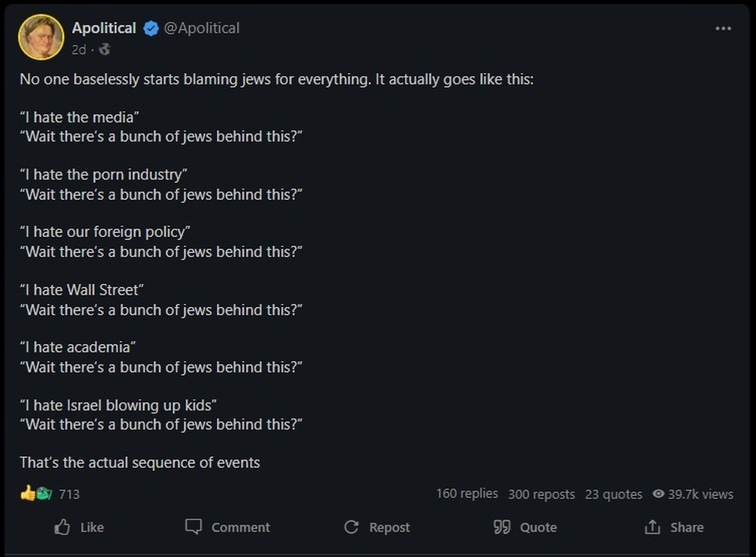Click the blue verified checkmark badge
756x557 pixels.
pyautogui.click(x=151, y=29)
